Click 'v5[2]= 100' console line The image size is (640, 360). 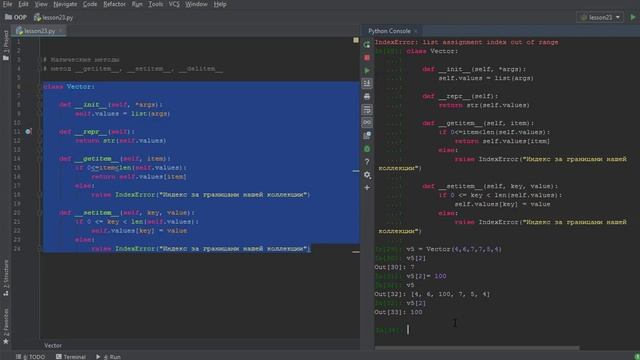(426, 276)
